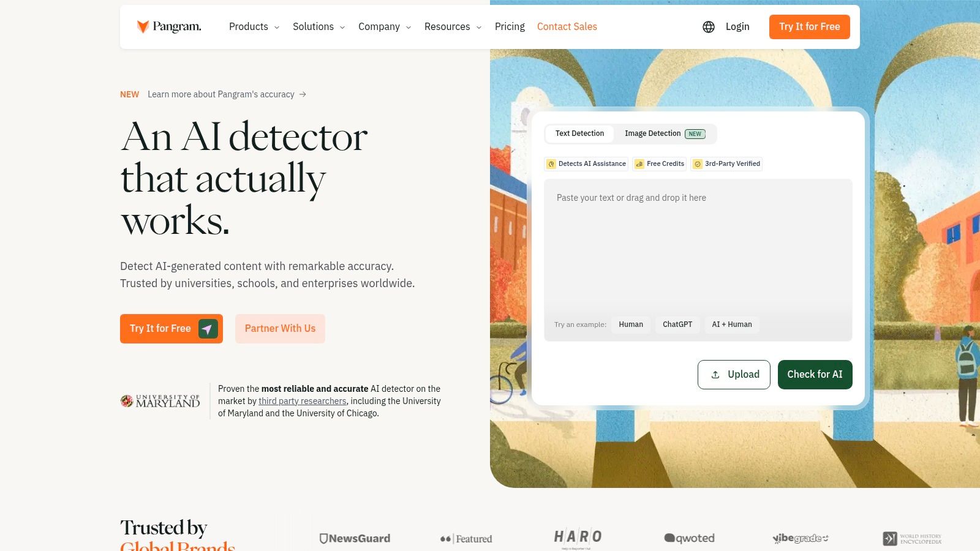Click the Check for AI button

point(815,375)
